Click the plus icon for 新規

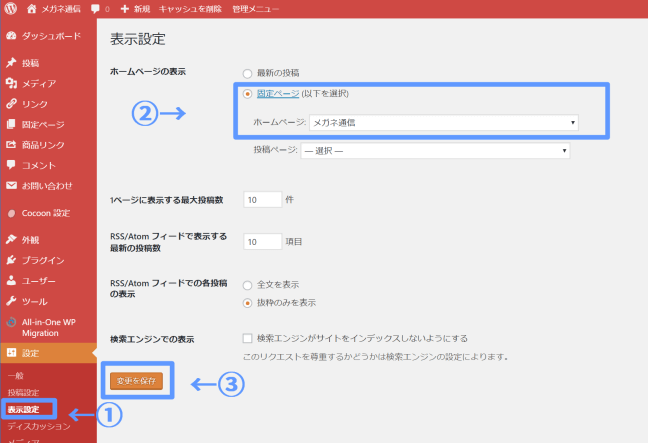(x=125, y=9)
